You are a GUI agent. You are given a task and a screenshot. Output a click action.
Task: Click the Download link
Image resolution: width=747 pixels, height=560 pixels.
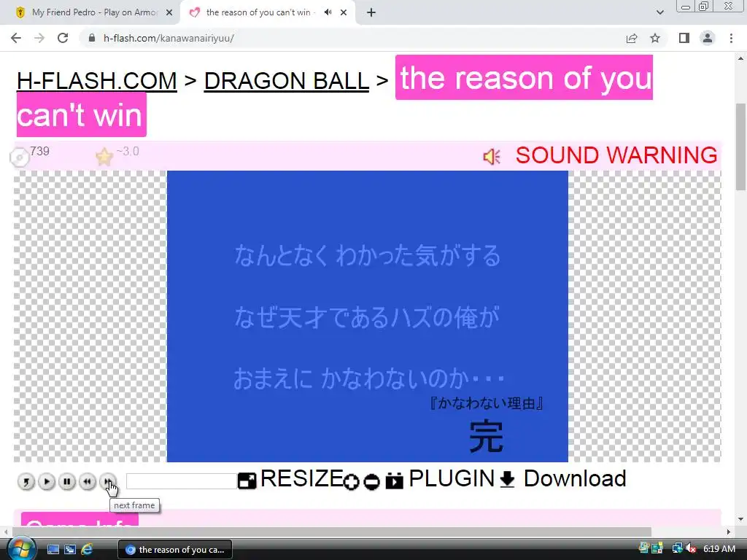click(x=575, y=478)
